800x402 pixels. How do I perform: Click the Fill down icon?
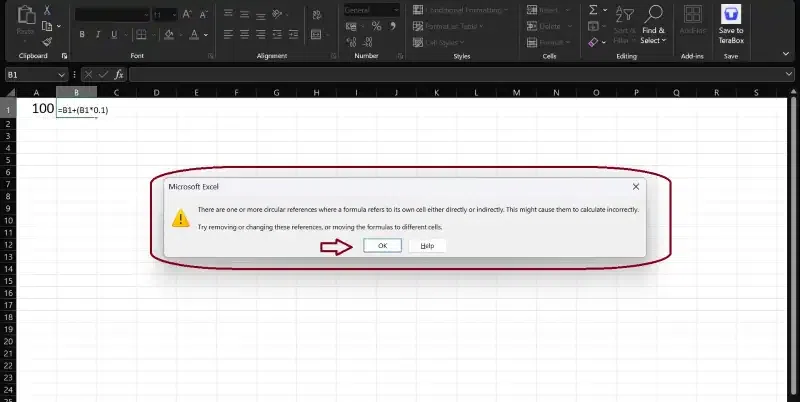tap(593, 26)
